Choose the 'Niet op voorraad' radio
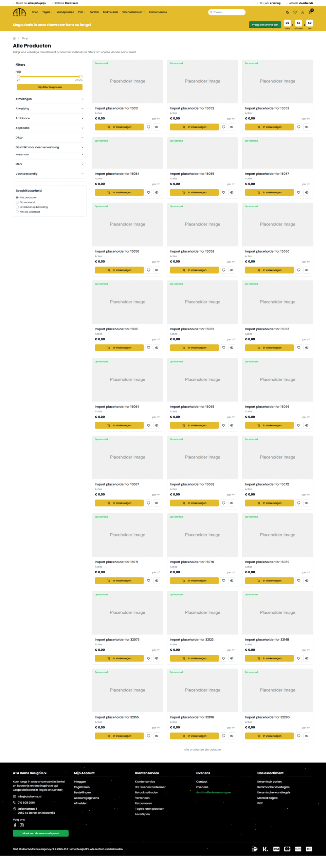The width and height of the screenshot is (326, 868). pos(17,212)
